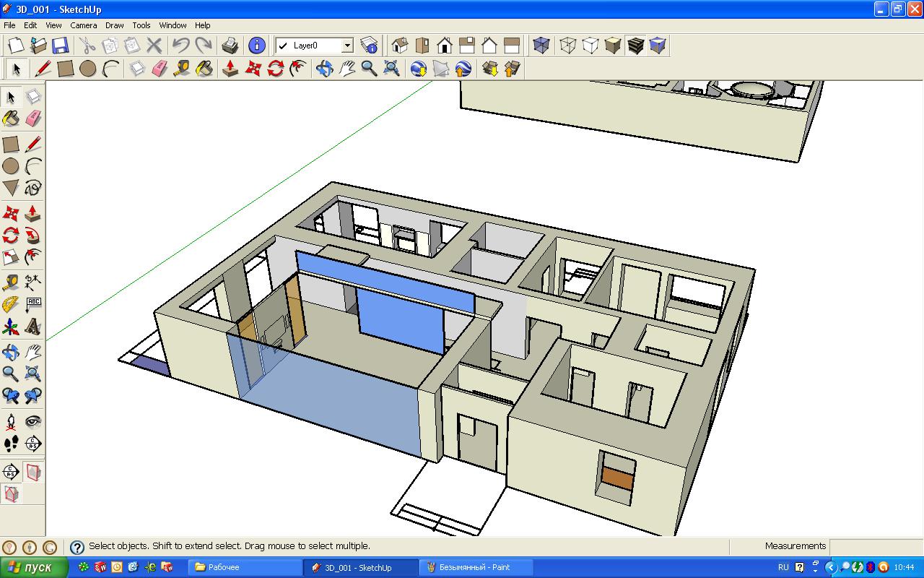Save the model with the floppy icon
This screenshot has height=578, width=924.
(x=60, y=46)
